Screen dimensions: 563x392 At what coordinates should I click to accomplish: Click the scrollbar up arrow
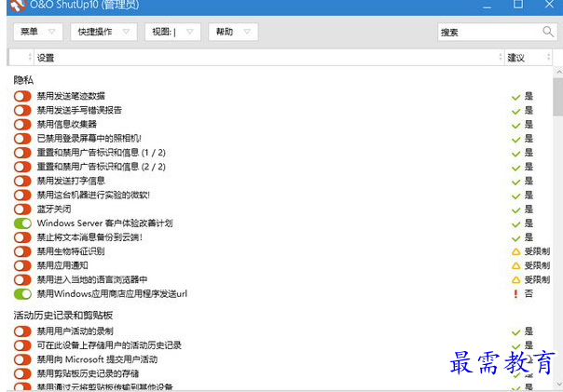click(558, 72)
